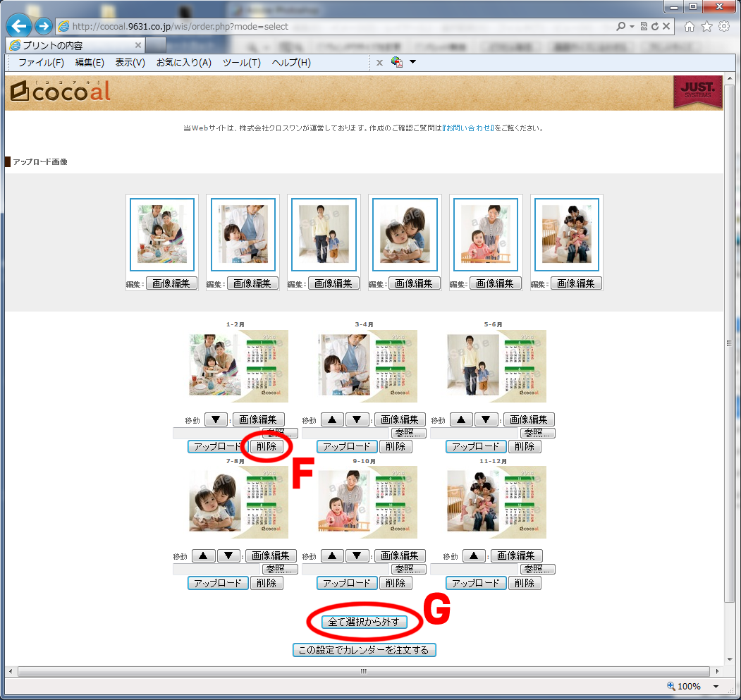Select the first uploaded family photo thumbnail
Viewport: 741px width, 700px height.
[162, 234]
